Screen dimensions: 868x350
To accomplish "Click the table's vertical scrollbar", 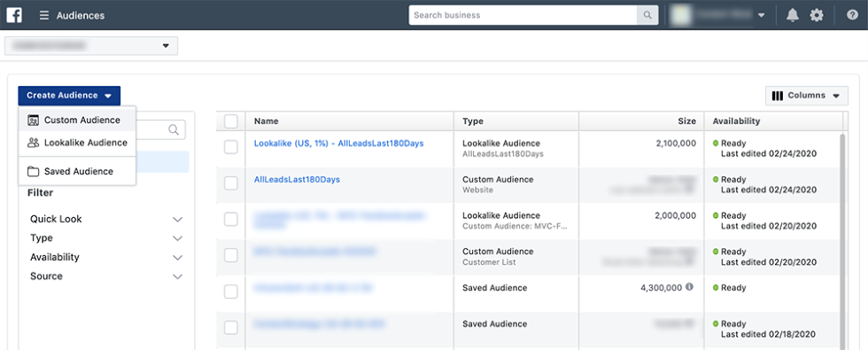I will 843,238.
